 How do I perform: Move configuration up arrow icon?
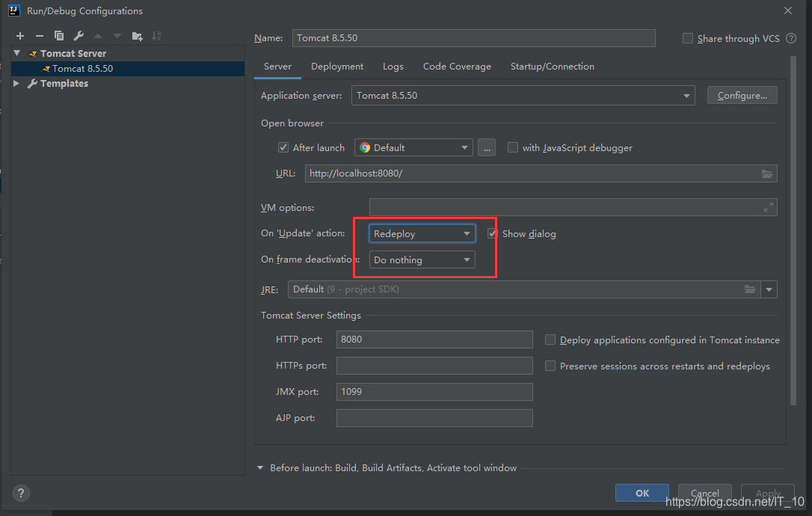[x=98, y=36]
